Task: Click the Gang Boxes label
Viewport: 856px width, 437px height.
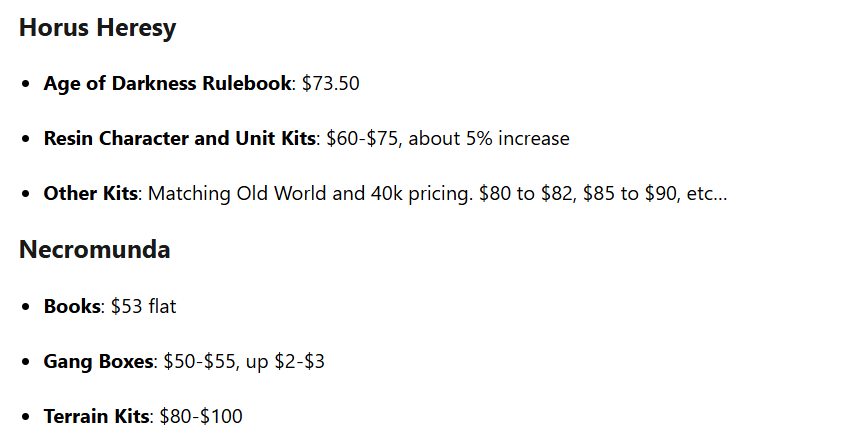Action: [x=98, y=361]
